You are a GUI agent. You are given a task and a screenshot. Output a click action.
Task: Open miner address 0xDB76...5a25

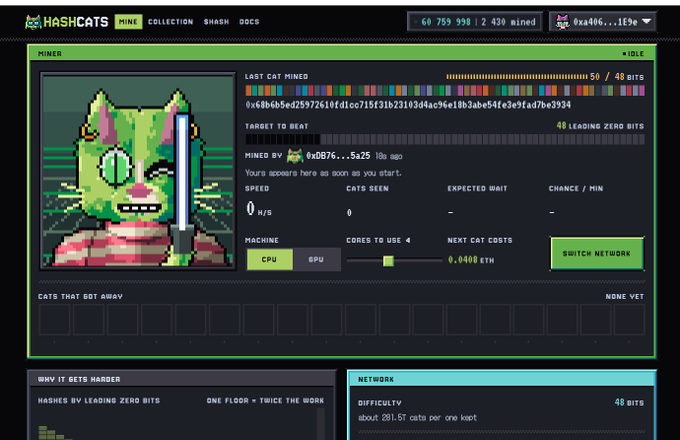pyautogui.click(x=338, y=156)
